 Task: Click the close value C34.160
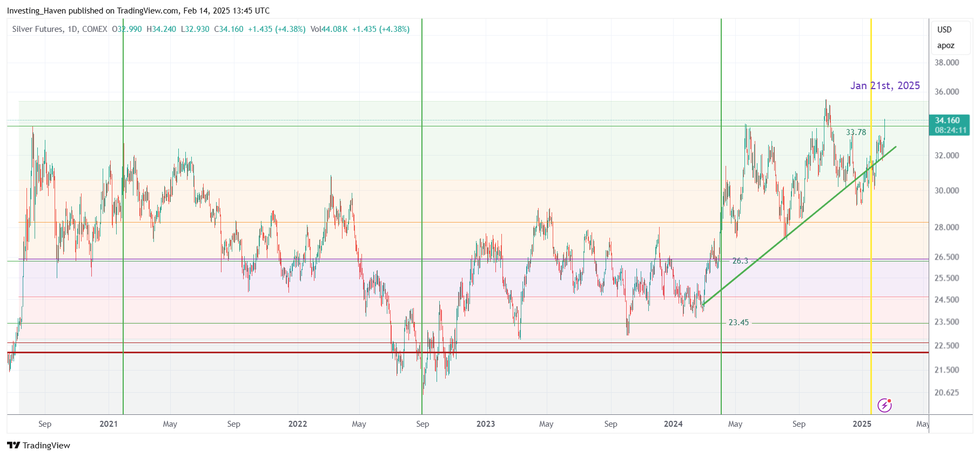coord(229,29)
